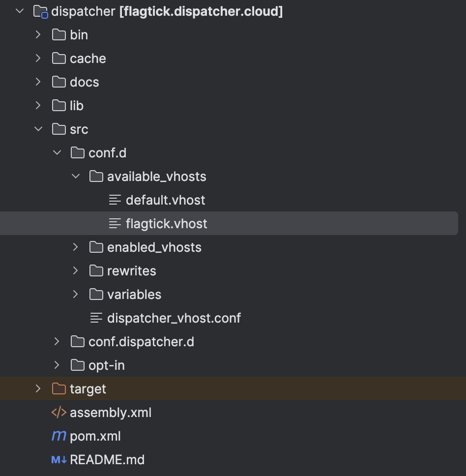This screenshot has width=466, height=476.
Task: Click the text file icon beside default.vhost
Action: 115,200
